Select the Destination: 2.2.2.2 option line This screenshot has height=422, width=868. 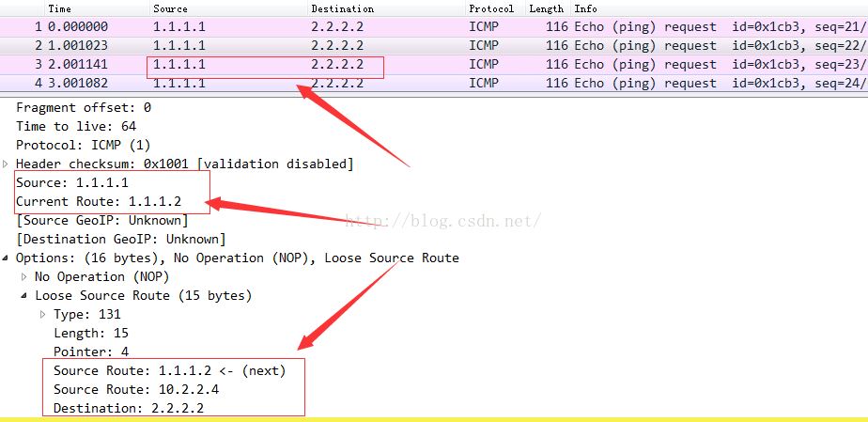click(129, 408)
